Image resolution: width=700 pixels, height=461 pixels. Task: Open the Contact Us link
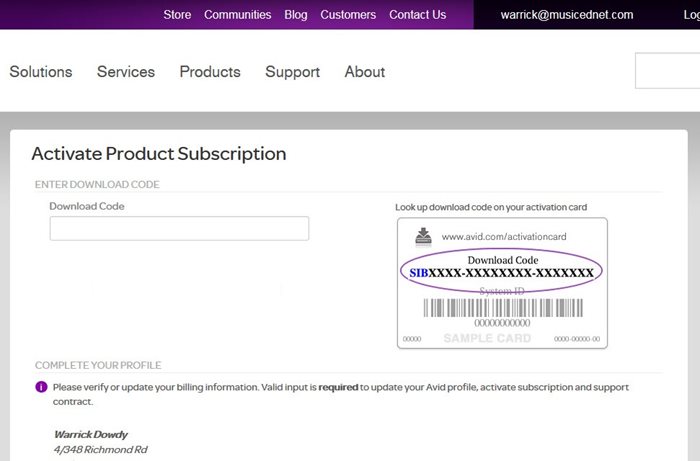click(417, 15)
